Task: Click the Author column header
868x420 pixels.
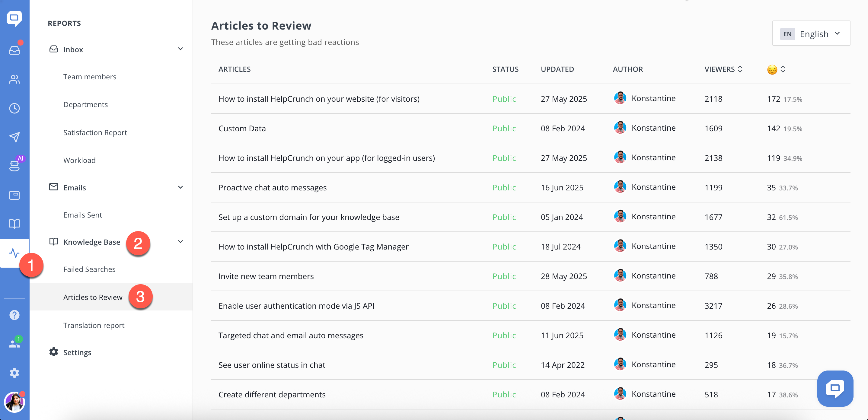Action: (628, 69)
